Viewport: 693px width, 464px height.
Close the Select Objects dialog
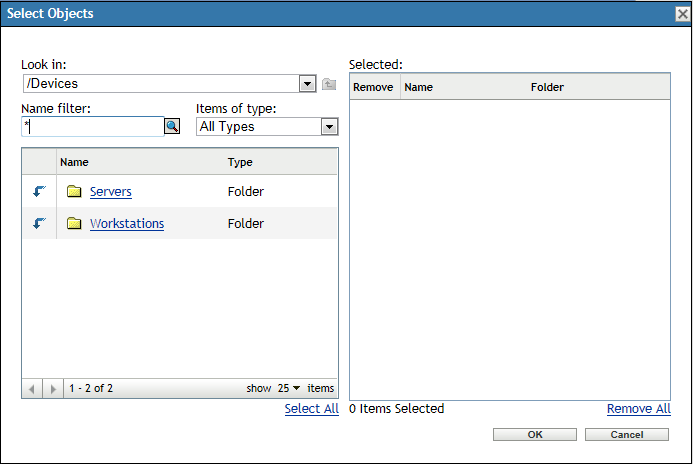coord(682,13)
